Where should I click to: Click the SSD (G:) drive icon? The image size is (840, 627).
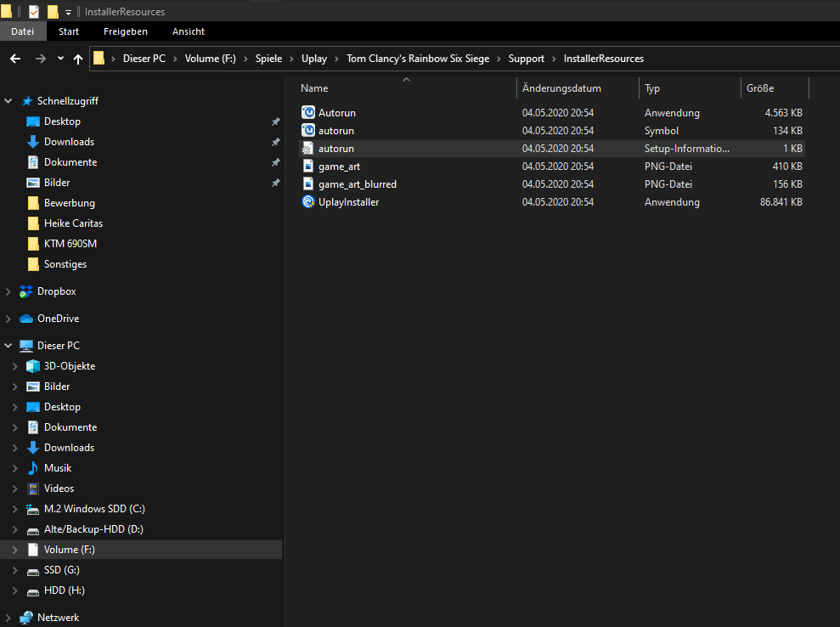click(x=33, y=571)
